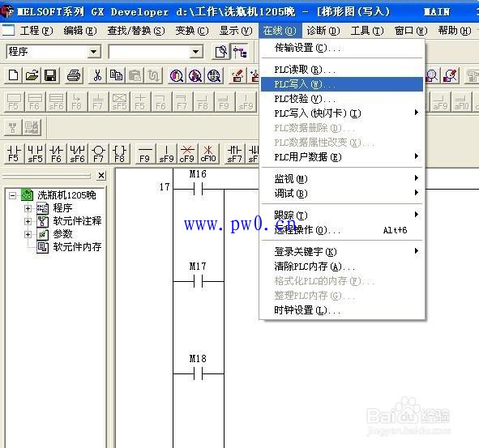Select the normally open contact F5 tool
Image resolution: width=479 pixels, height=448 pixels.
point(14,154)
